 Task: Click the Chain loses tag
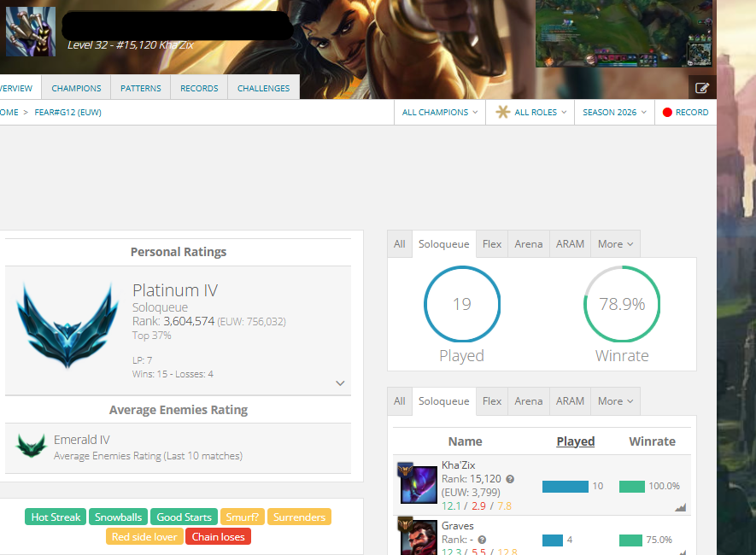pyautogui.click(x=218, y=537)
